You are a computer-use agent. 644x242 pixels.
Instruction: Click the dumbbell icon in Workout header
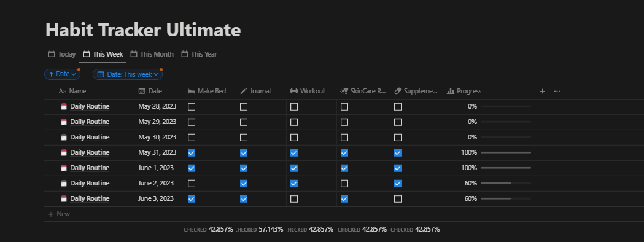point(293,92)
